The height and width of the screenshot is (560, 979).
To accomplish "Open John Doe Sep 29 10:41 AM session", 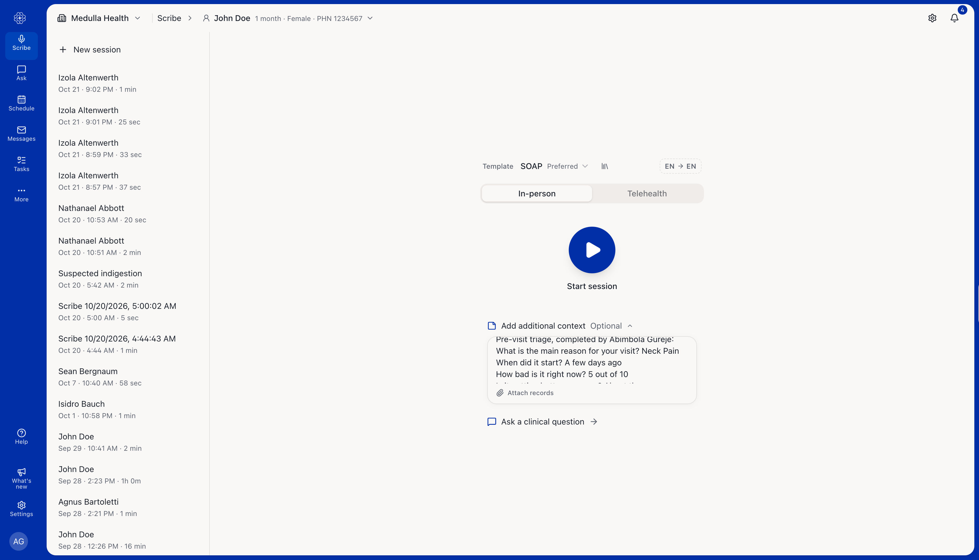I will (x=128, y=442).
